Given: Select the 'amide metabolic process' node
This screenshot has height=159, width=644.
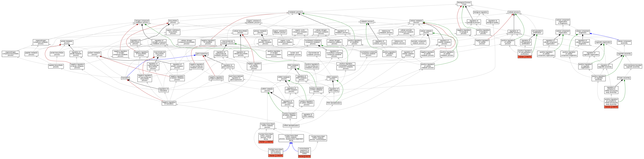Looking at the screenshot, I should pyautogui.click(x=67, y=42).
